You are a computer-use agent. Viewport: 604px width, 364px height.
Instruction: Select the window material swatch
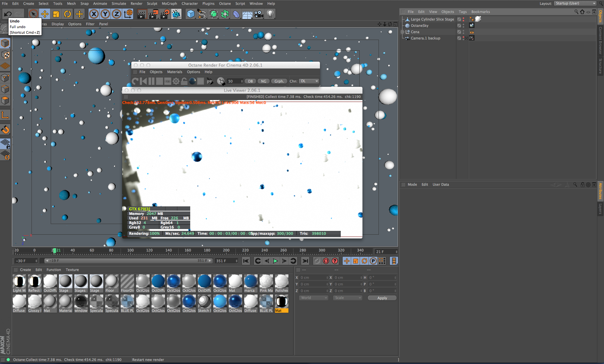click(81, 304)
